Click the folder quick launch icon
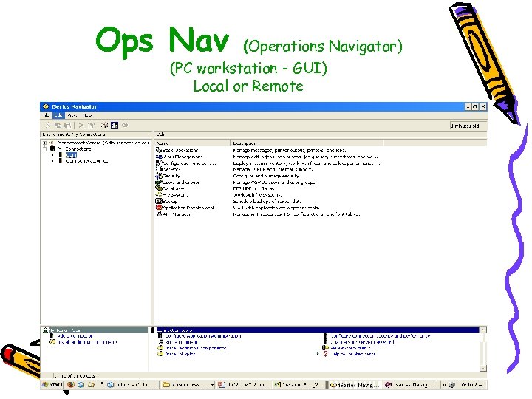 pyautogui.click(x=91, y=385)
